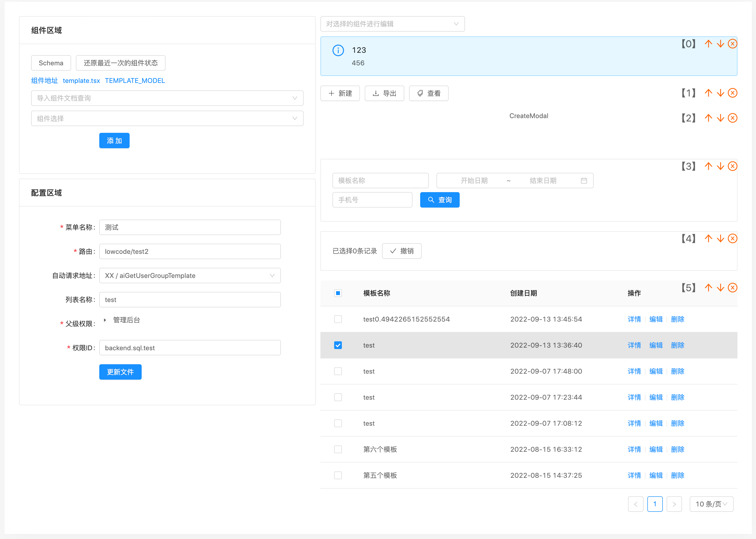
Task: Remove component [1] using orange close icon
Action: click(732, 93)
